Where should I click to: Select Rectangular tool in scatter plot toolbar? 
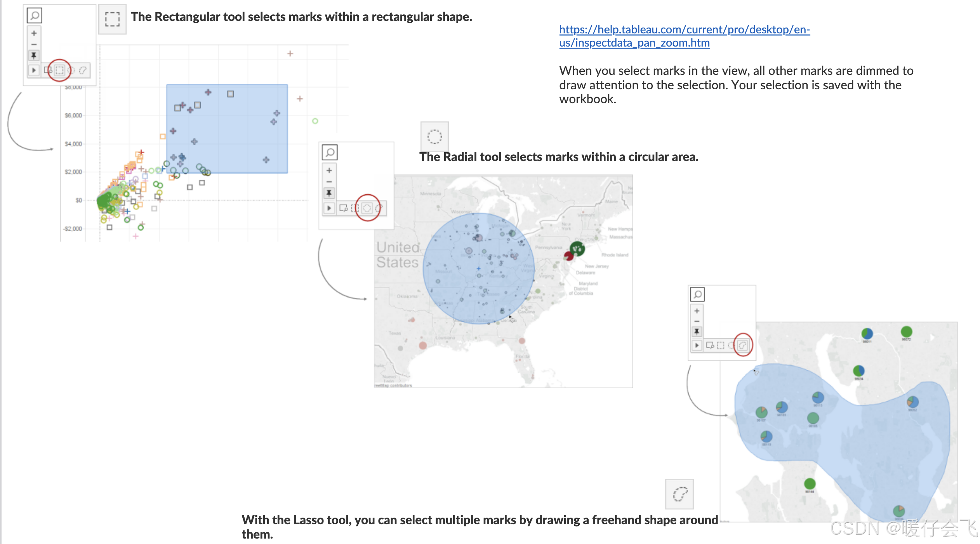pos(59,70)
